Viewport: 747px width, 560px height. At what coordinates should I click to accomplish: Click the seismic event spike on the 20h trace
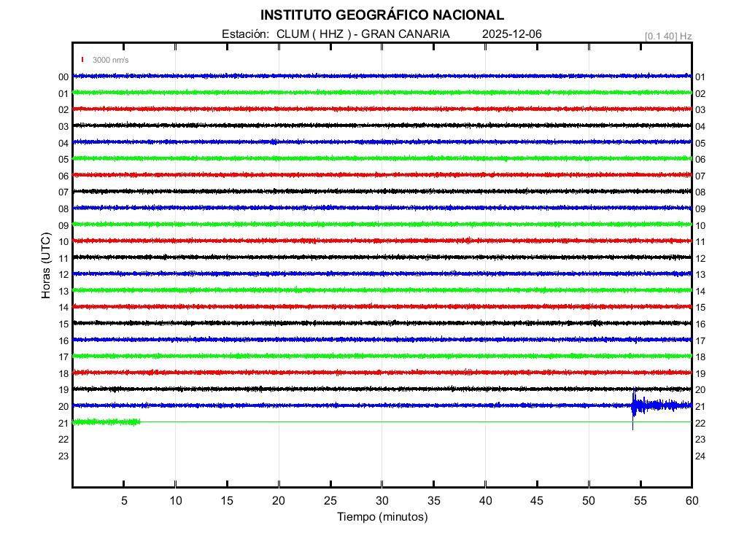(x=633, y=405)
